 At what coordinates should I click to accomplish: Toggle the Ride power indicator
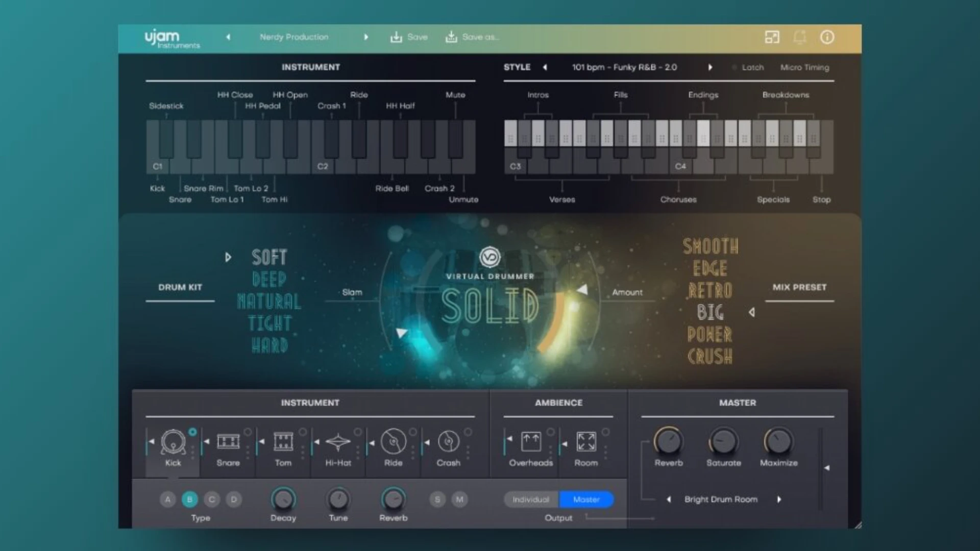tap(413, 432)
